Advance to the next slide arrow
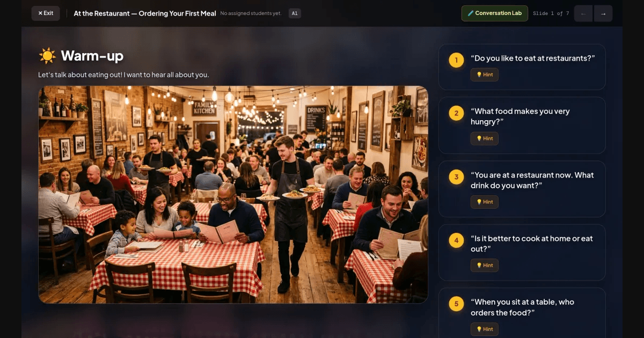 click(603, 13)
